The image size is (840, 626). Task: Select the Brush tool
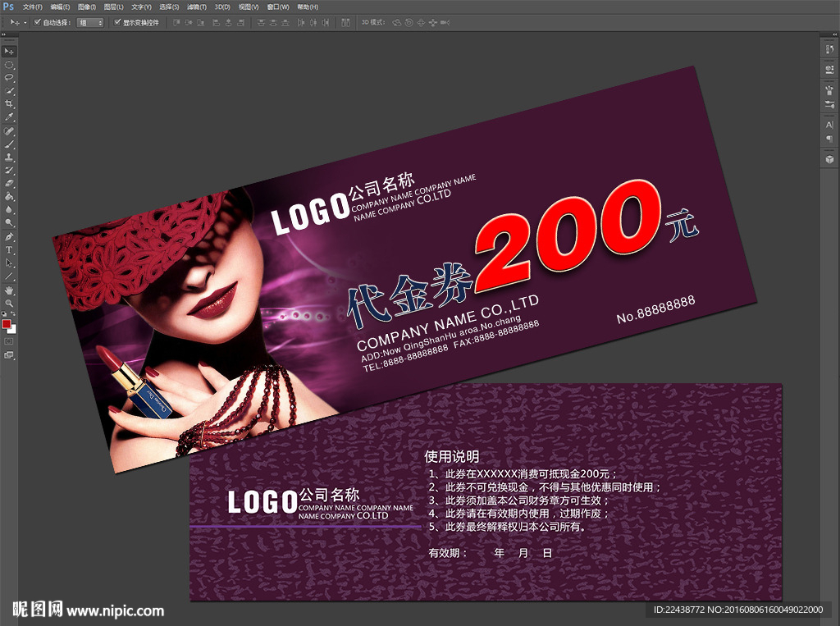(x=9, y=144)
